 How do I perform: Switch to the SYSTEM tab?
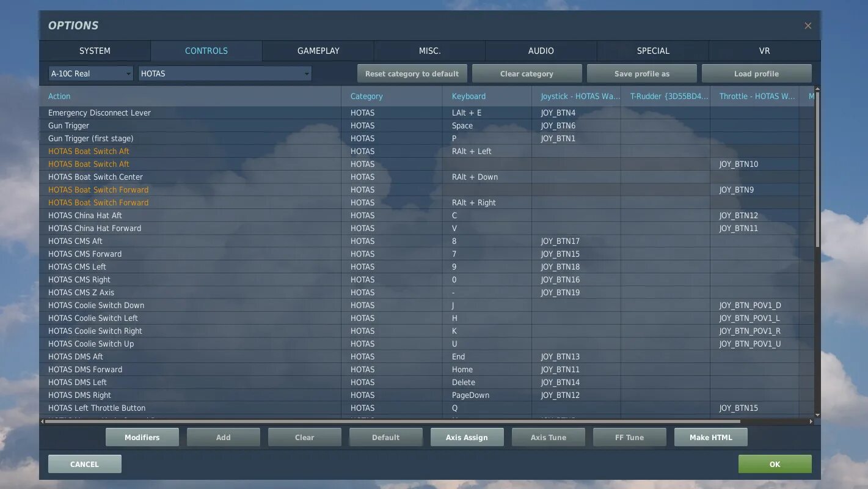(95, 51)
